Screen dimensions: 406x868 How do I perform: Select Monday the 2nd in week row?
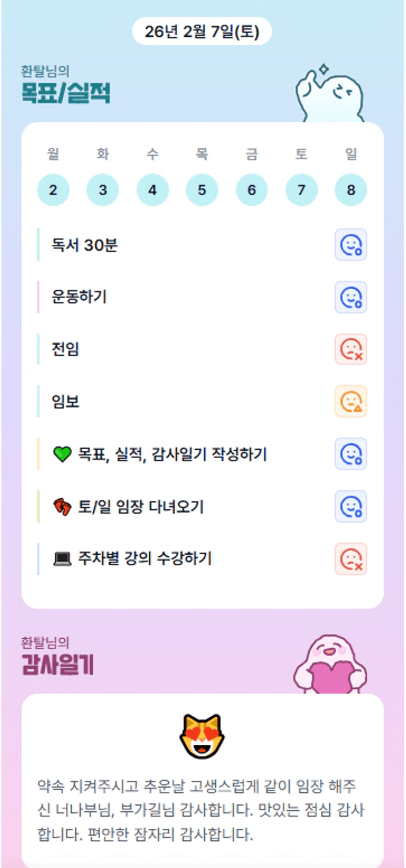pyautogui.click(x=53, y=190)
